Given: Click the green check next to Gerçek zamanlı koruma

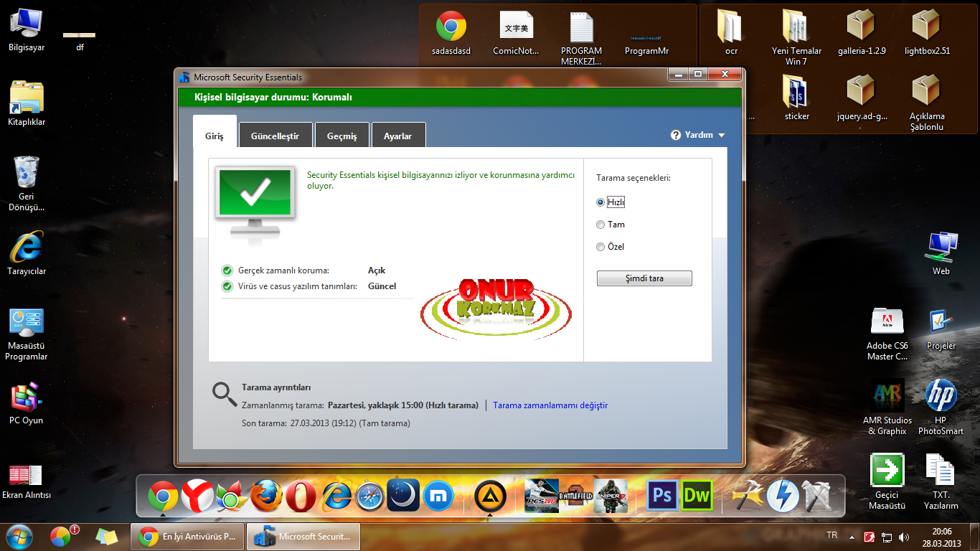Looking at the screenshot, I should [227, 270].
